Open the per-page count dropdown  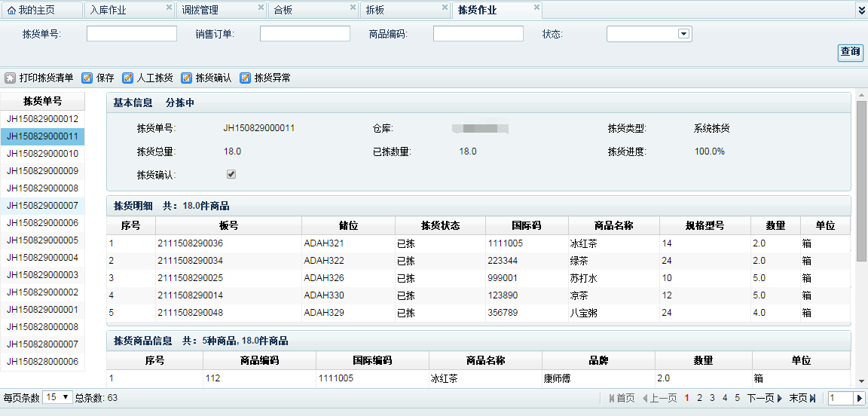57,397
